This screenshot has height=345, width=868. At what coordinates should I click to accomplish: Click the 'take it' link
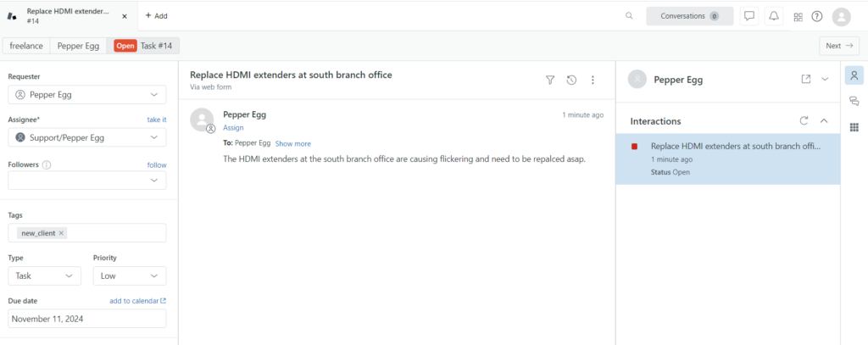point(157,120)
